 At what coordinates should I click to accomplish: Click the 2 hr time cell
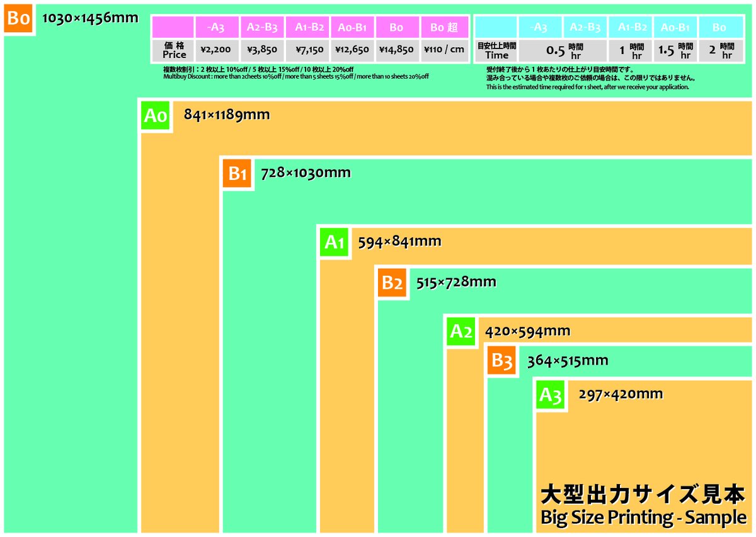click(722, 50)
